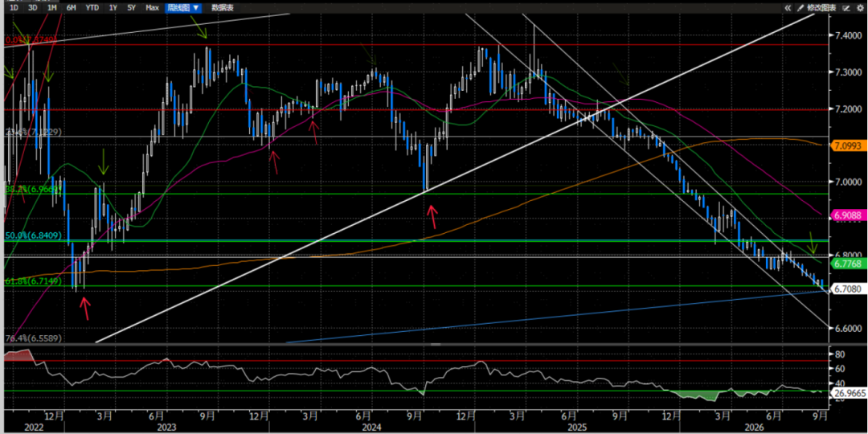
Task: Select the 3D time range
Action: click(x=33, y=8)
